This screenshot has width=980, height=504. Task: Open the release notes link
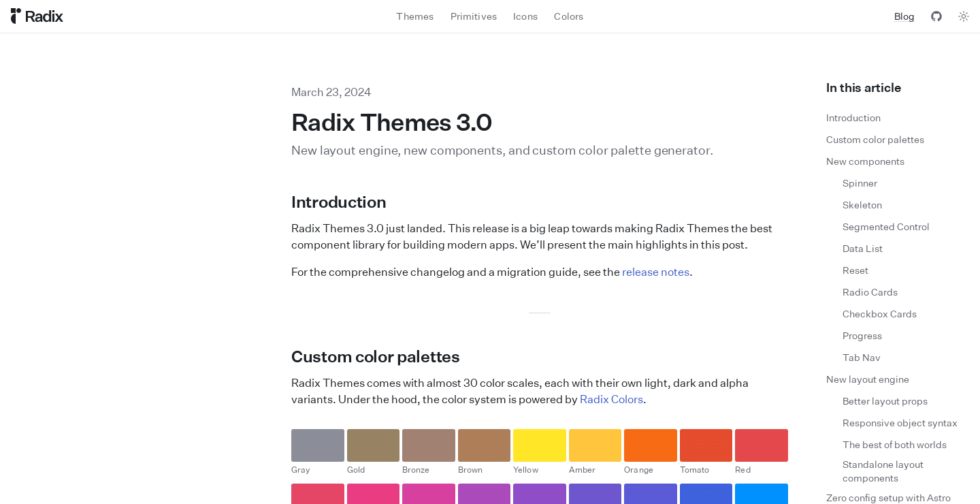pos(655,272)
